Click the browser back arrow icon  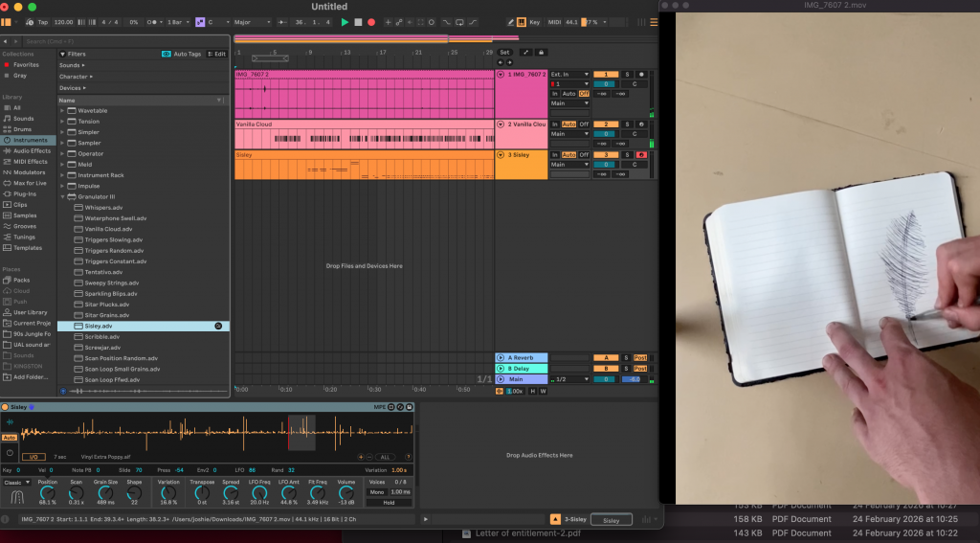coord(6,41)
